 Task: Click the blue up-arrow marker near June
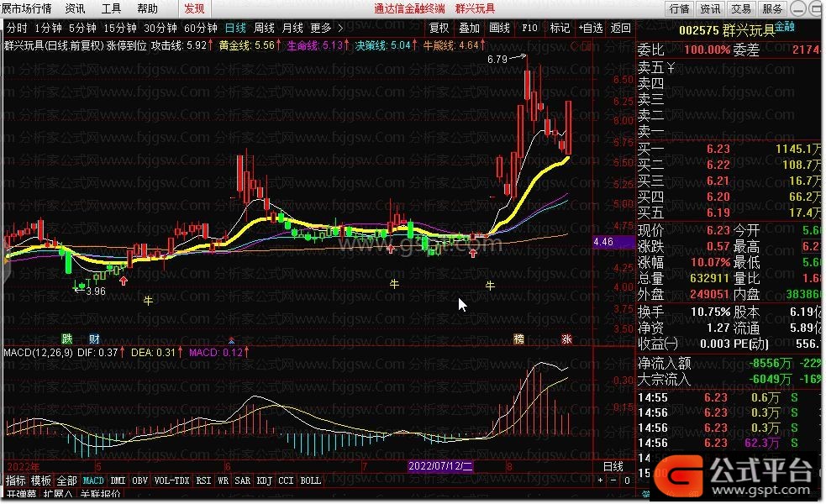click(x=231, y=340)
